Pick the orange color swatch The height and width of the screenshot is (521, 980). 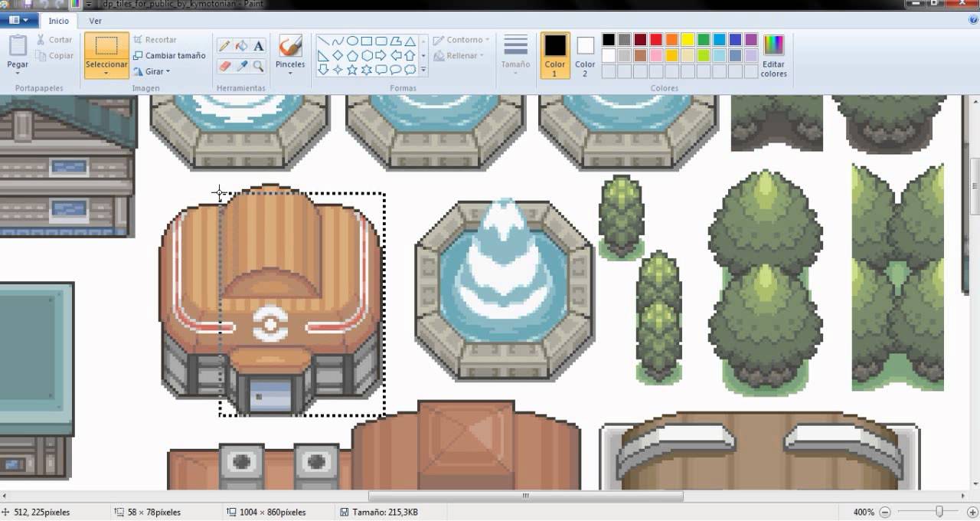[x=672, y=40]
